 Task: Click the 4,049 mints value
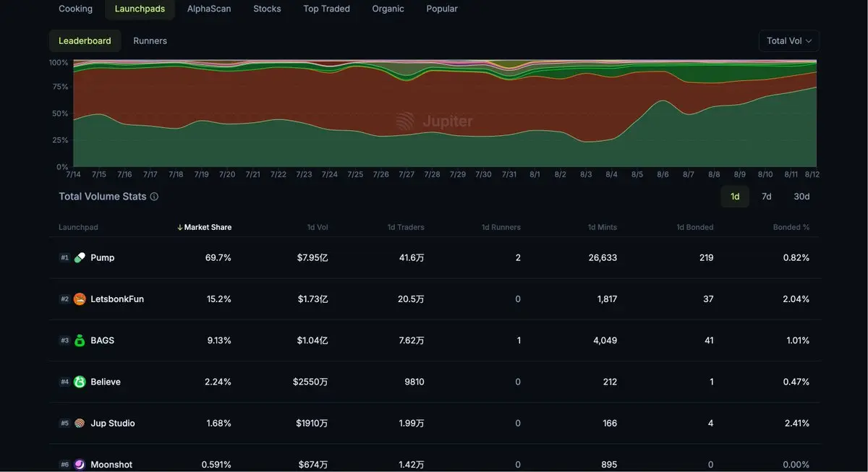point(605,340)
